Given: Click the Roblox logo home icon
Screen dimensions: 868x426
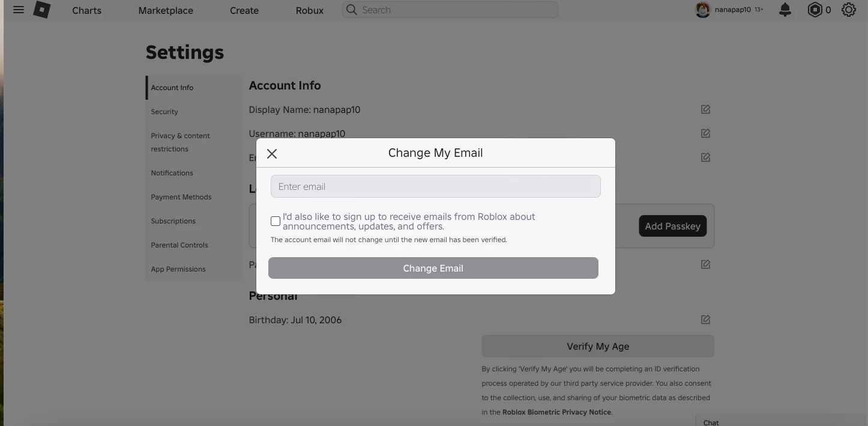Looking at the screenshot, I should click(41, 10).
